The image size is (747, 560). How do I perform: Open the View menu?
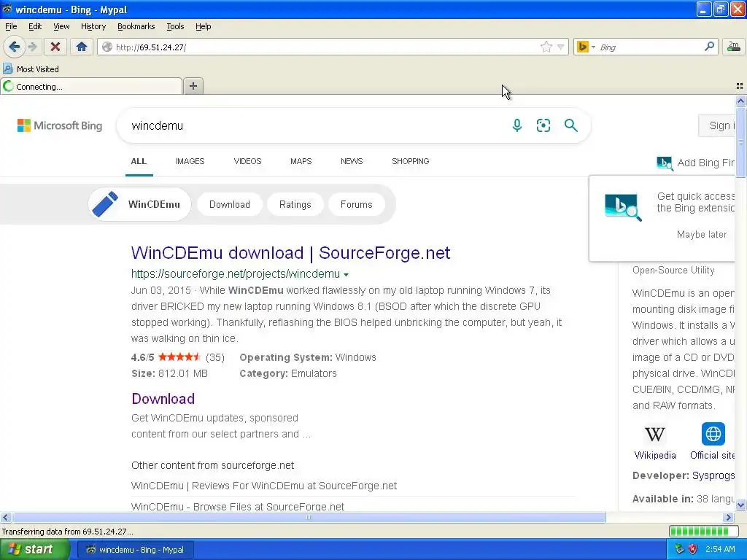61,26
